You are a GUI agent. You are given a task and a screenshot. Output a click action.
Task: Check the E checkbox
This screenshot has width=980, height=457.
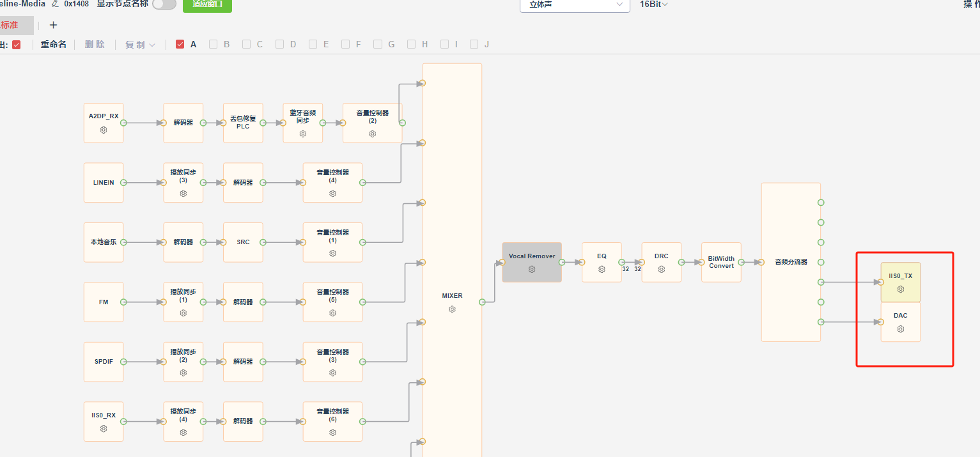(x=313, y=44)
